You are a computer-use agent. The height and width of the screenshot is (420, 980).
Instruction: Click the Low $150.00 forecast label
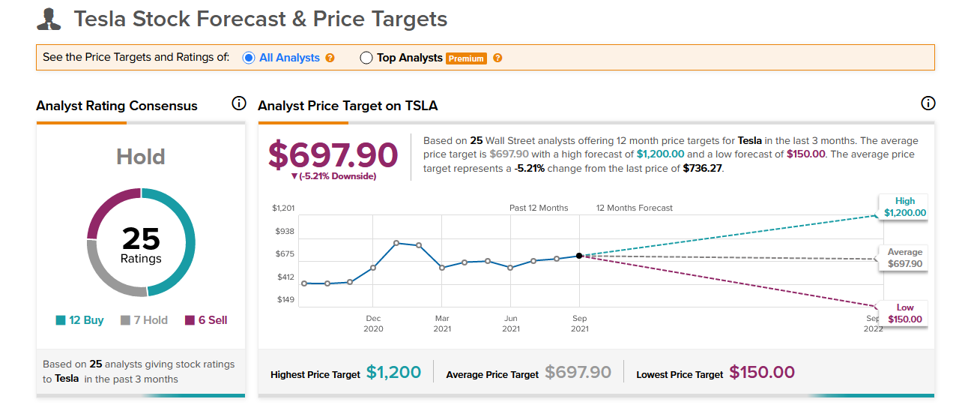[905, 313]
